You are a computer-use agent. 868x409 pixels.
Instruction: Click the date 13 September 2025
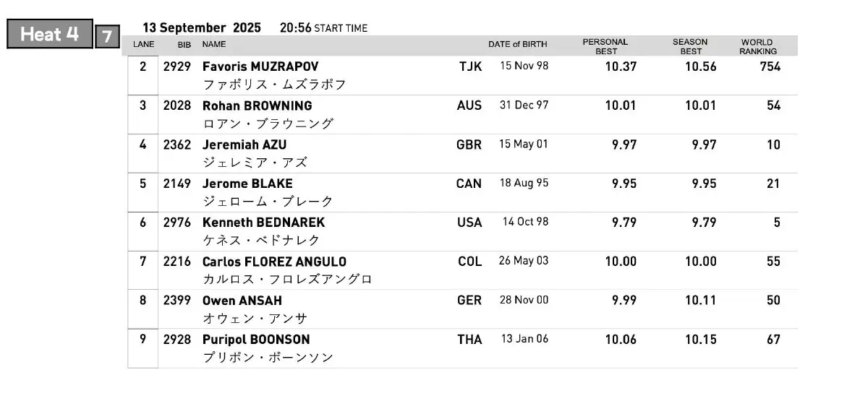[202, 28]
